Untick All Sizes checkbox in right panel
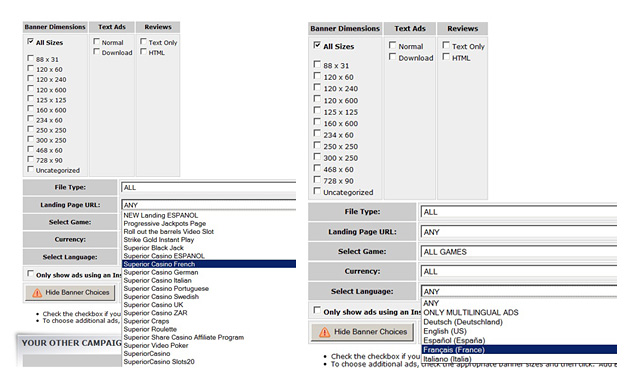 [317, 45]
